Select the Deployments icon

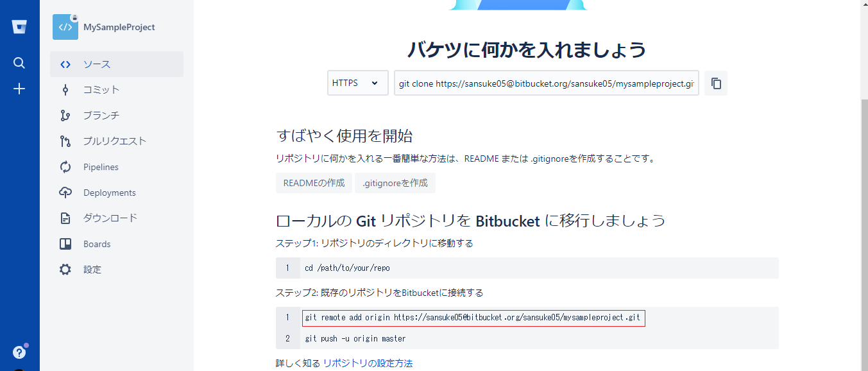coord(65,193)
